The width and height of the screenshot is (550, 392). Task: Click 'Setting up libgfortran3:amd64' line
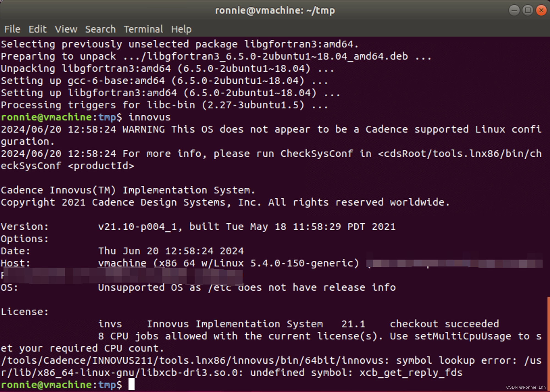[x=170, y=93]
